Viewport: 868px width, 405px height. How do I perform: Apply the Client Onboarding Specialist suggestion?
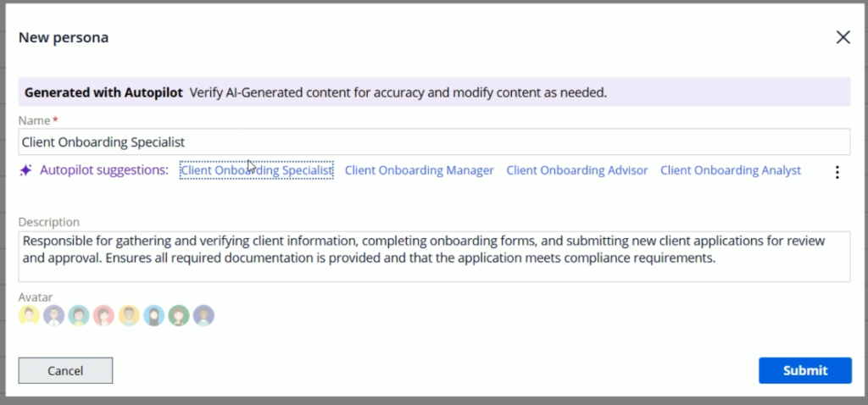(256, 170)
